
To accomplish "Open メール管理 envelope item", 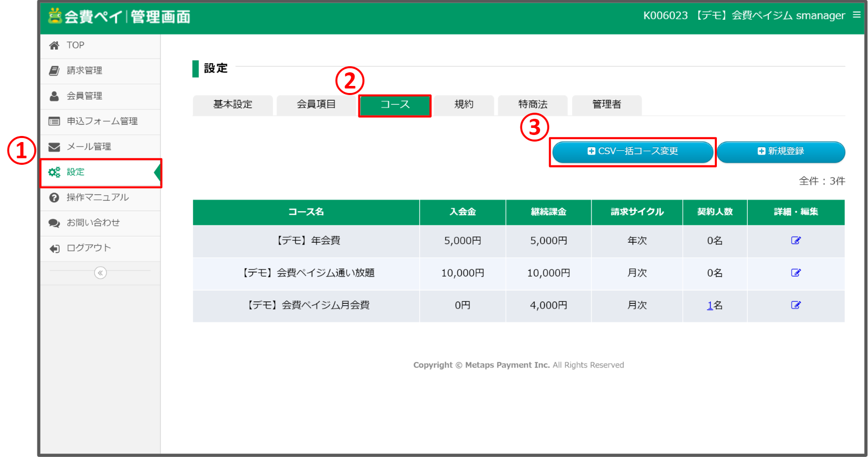I will 88,147.
